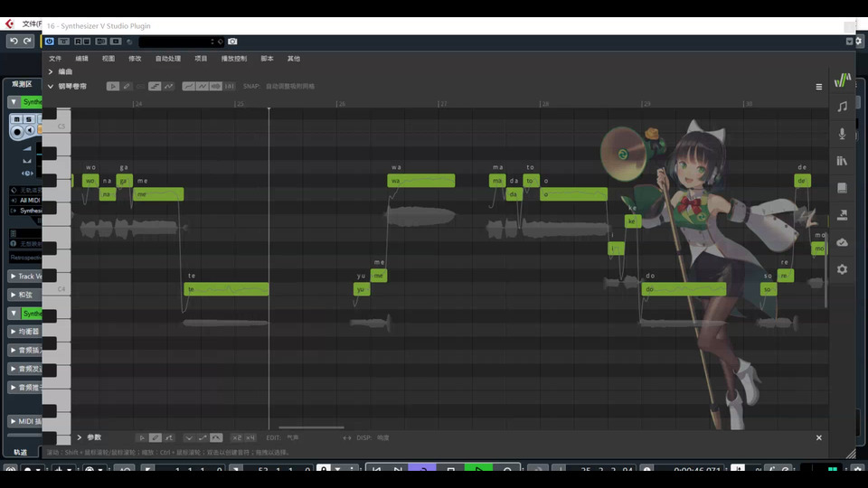Toggle the pitch curve display button
Image resolution: width=868 pixels, height=488 pixels.
[x=168, y=87]
